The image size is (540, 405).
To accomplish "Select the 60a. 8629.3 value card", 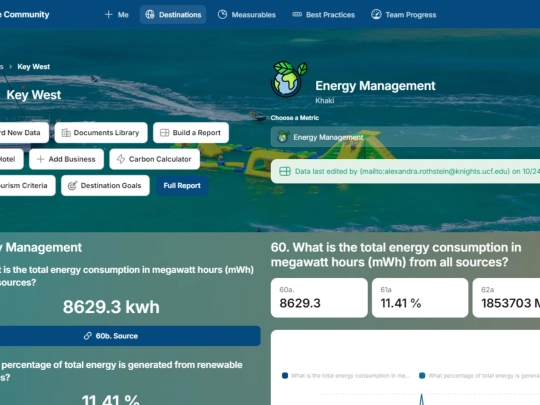I will pyautogui.click(x=319, y=298).
